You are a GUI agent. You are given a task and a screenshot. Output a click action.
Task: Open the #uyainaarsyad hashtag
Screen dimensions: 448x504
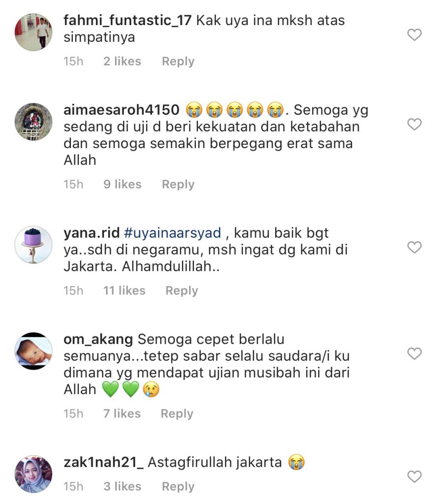tap(172, 233)
